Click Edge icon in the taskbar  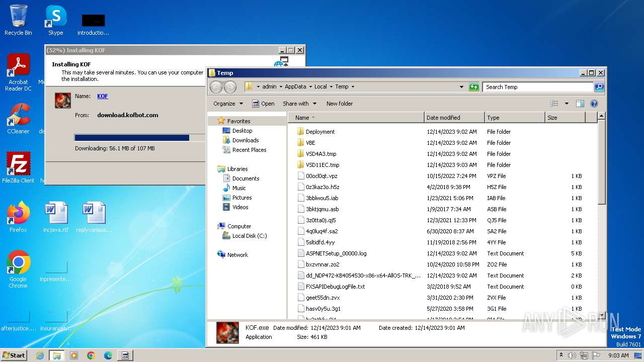coord(108,355)
